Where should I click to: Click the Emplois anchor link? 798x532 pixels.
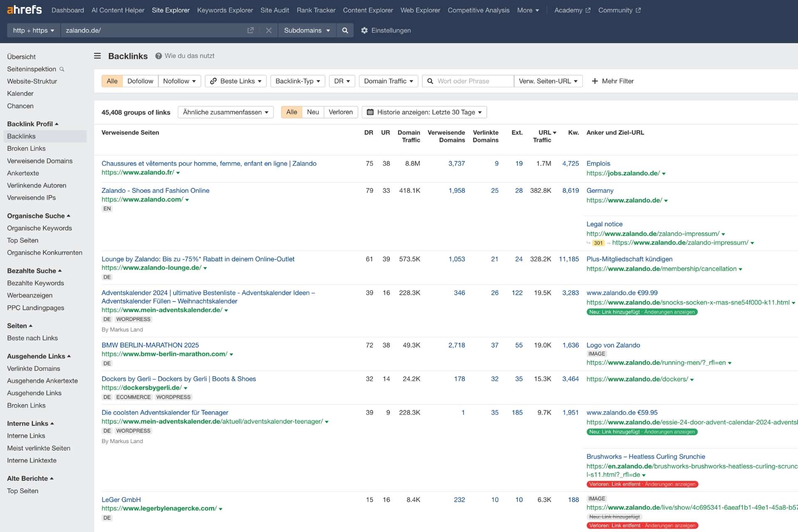coord(598,163)
